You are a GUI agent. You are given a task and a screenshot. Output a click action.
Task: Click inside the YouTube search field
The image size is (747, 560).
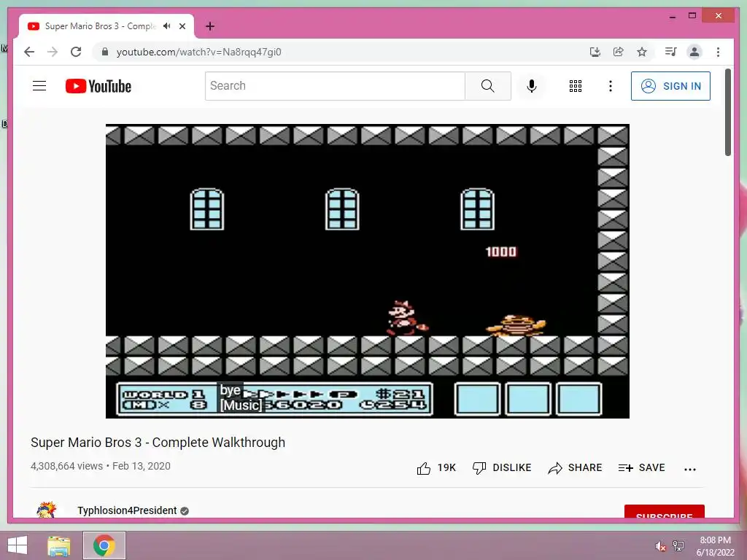335,86
